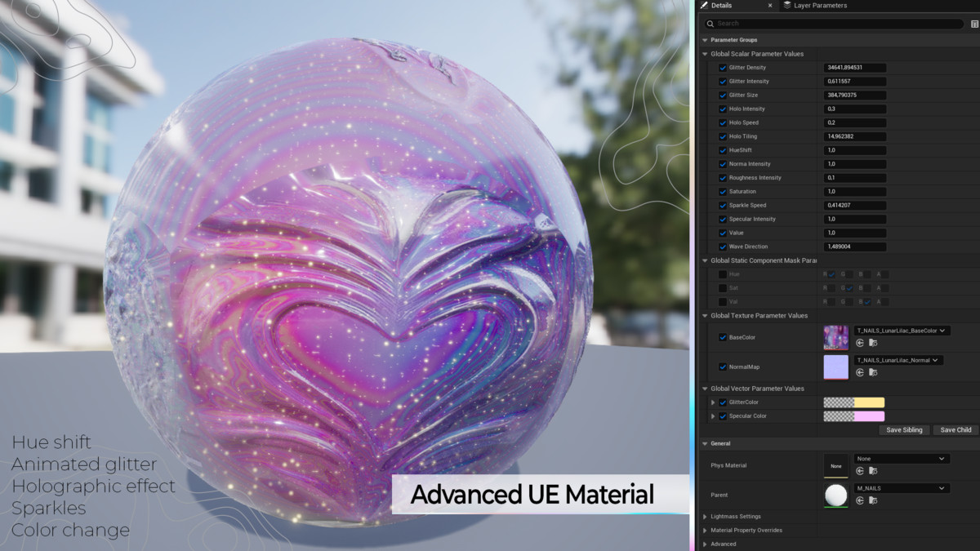Open the property matrix grid icon beside search
This screenshot has height=551, width=980.
click(974, 24)
